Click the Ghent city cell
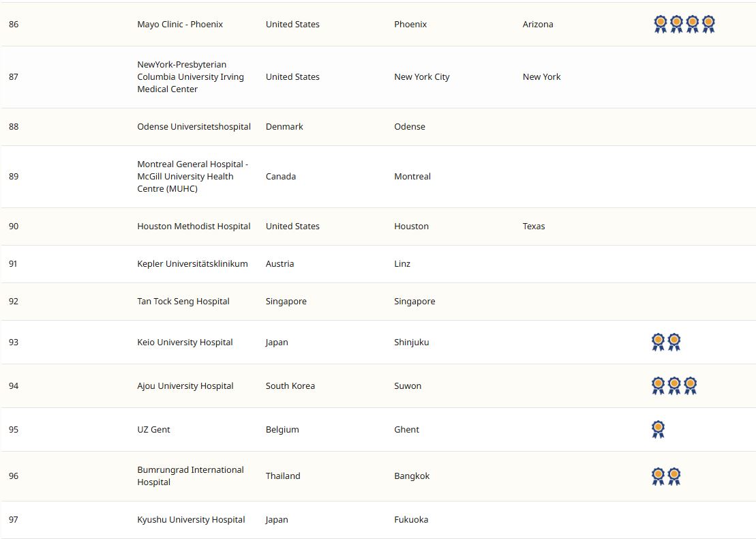 click(406, 430)
